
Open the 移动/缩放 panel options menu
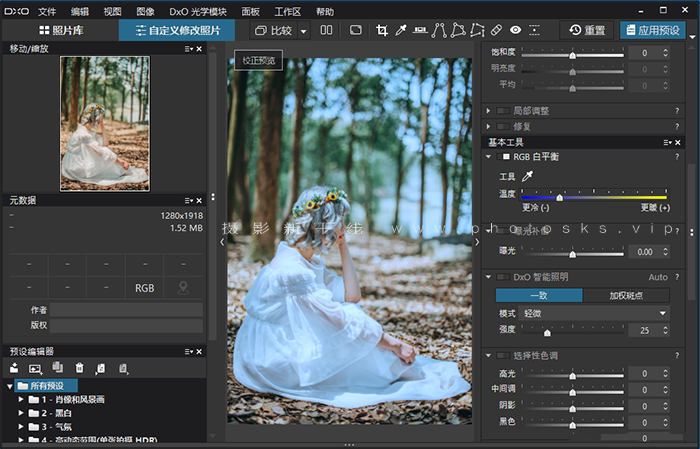coord(189,49)
